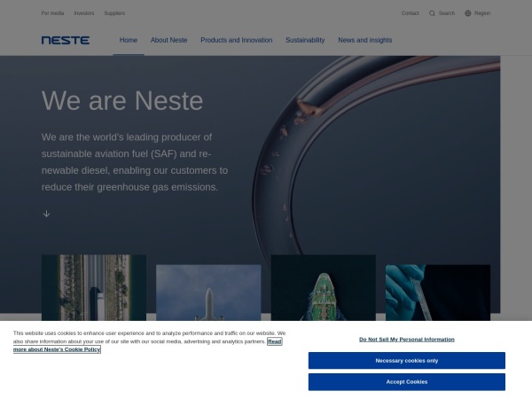Open the gloved hand lab thumbnail
Image resolution: width=532 pixels, height=399 pixels.
438,293
